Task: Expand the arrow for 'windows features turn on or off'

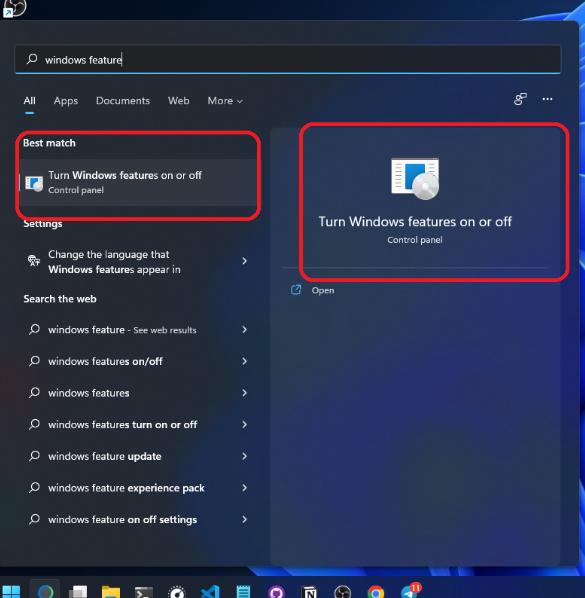Action: (244, 424)
